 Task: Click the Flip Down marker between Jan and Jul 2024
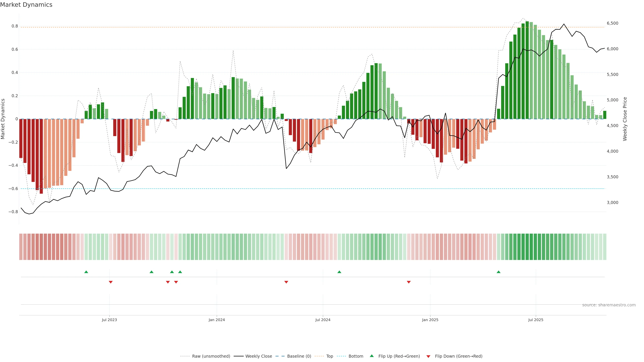pos(286,282)
